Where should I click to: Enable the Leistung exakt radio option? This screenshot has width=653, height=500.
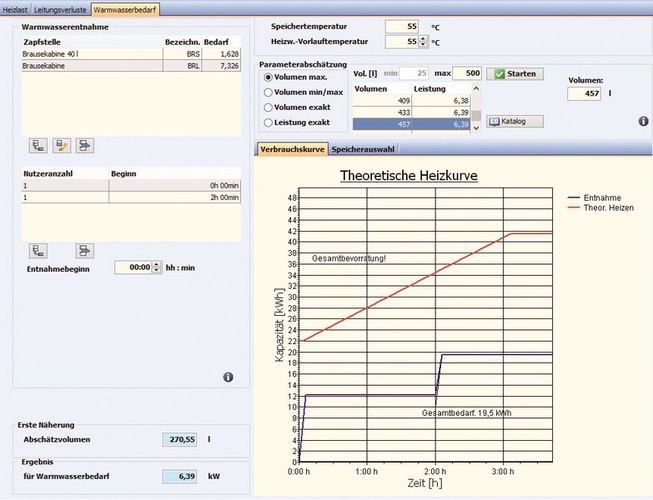[x=267, y=122]
